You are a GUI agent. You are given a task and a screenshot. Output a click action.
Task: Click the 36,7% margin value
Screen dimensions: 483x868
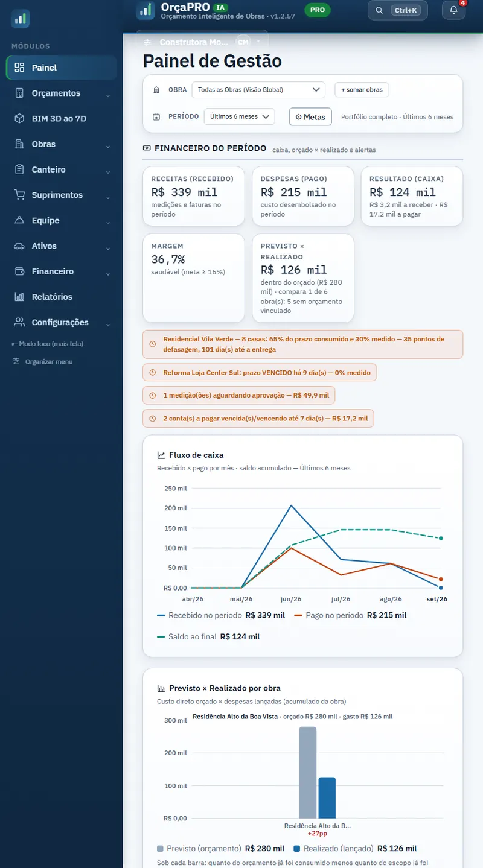pos(168,259)
